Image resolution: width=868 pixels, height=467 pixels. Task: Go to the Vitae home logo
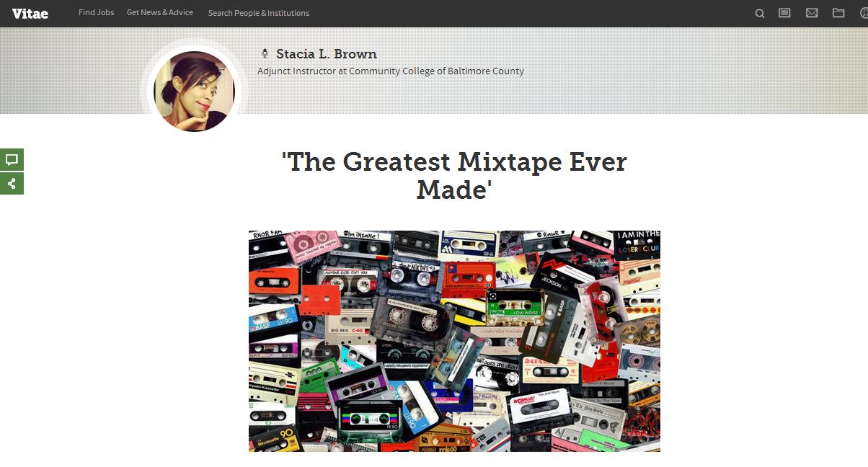tap(30, 13)
